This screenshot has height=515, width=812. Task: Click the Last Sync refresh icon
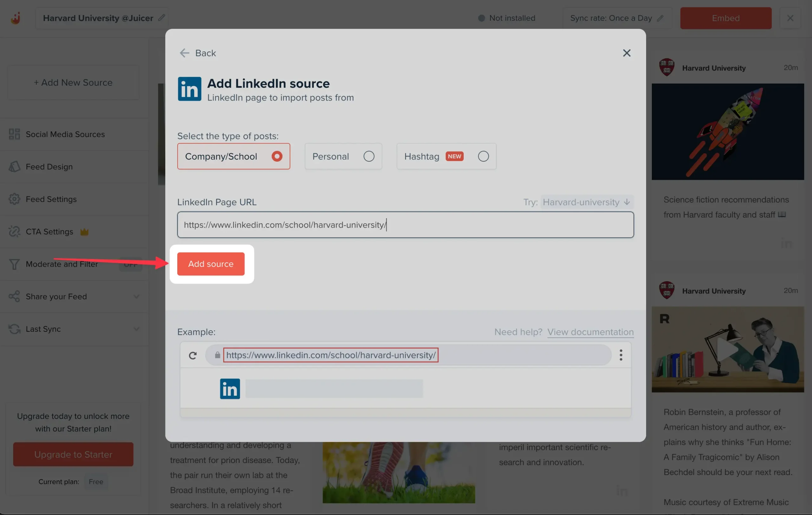pos(14,329)
